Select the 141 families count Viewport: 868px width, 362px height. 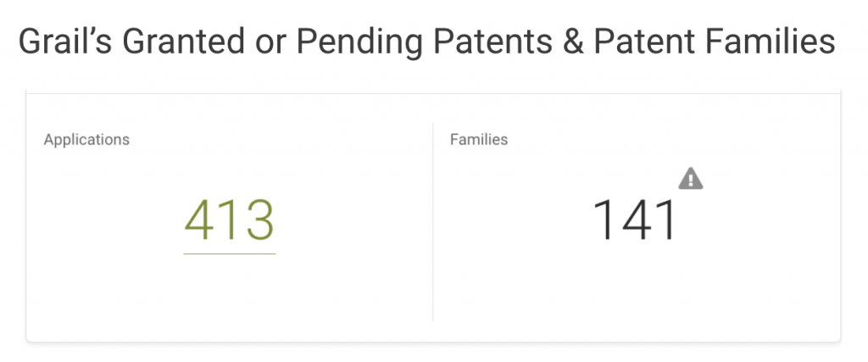636,220
